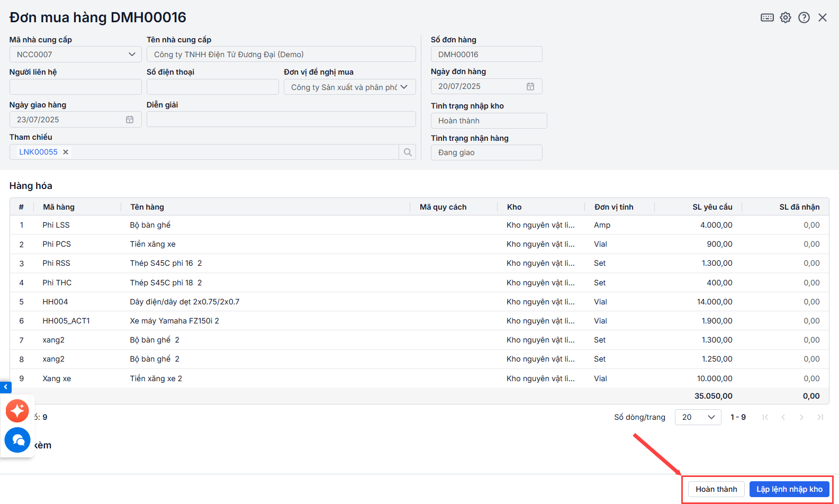Open Đơn vị đề nghị mua dropdown

pos(404,87)
